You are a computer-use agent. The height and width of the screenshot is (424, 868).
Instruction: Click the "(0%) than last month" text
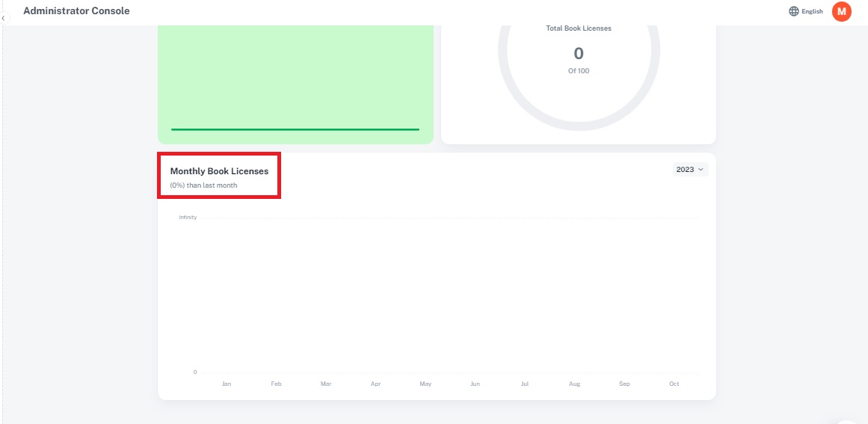point(203,185)
